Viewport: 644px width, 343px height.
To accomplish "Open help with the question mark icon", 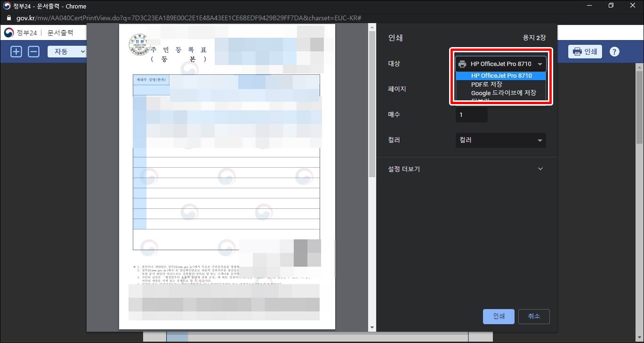I will point(614,52).
